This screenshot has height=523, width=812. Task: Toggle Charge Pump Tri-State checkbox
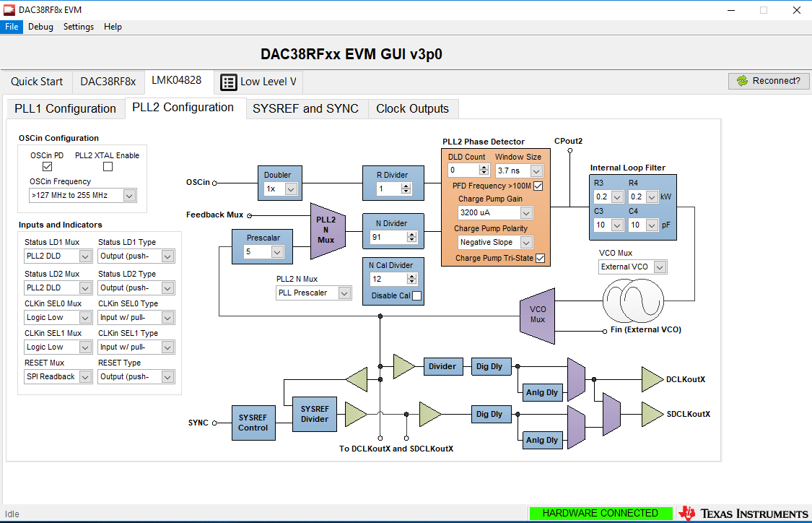click(540, 258)
